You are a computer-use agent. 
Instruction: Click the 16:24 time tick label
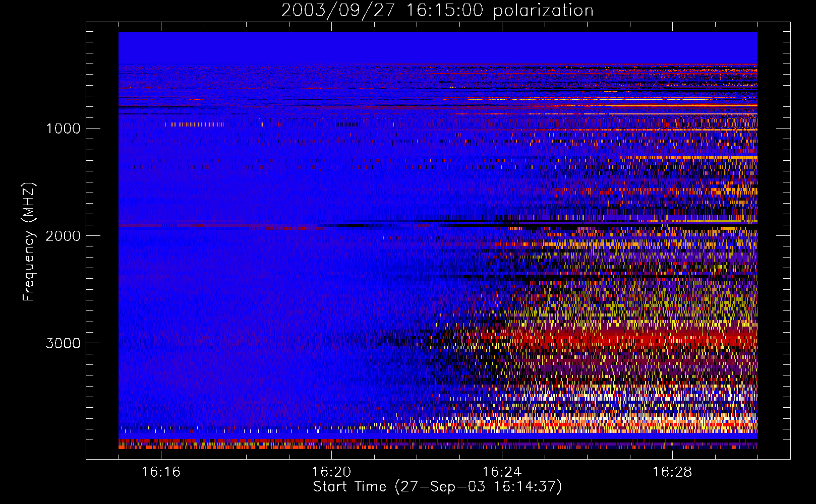point(502,472)
